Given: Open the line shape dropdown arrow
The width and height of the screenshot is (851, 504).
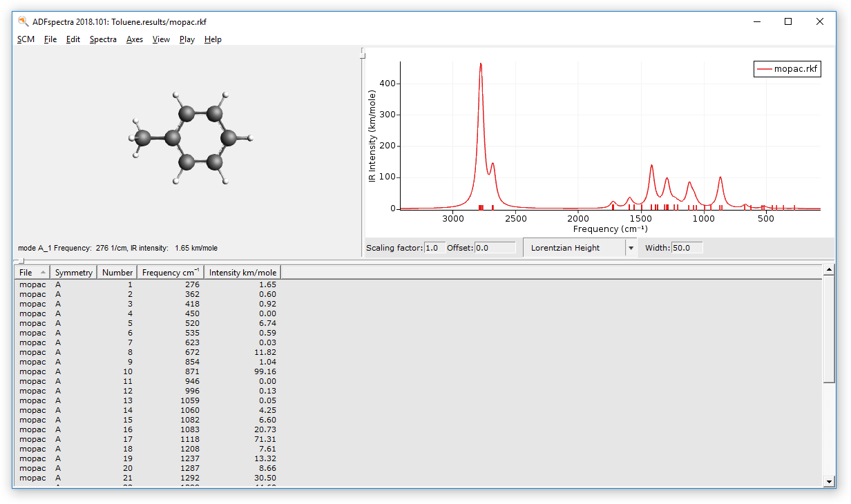Looking at the screenshot, I should (x=630, y=248).
